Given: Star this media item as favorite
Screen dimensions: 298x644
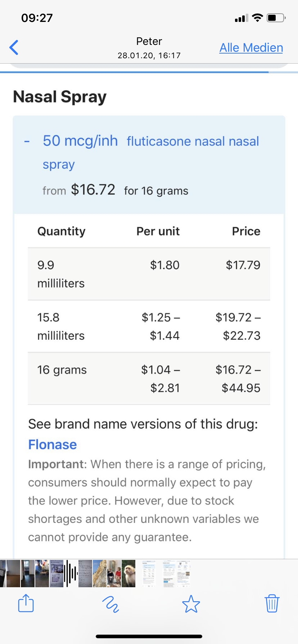Looking at the screenshot, I should [x=191, y=604].
